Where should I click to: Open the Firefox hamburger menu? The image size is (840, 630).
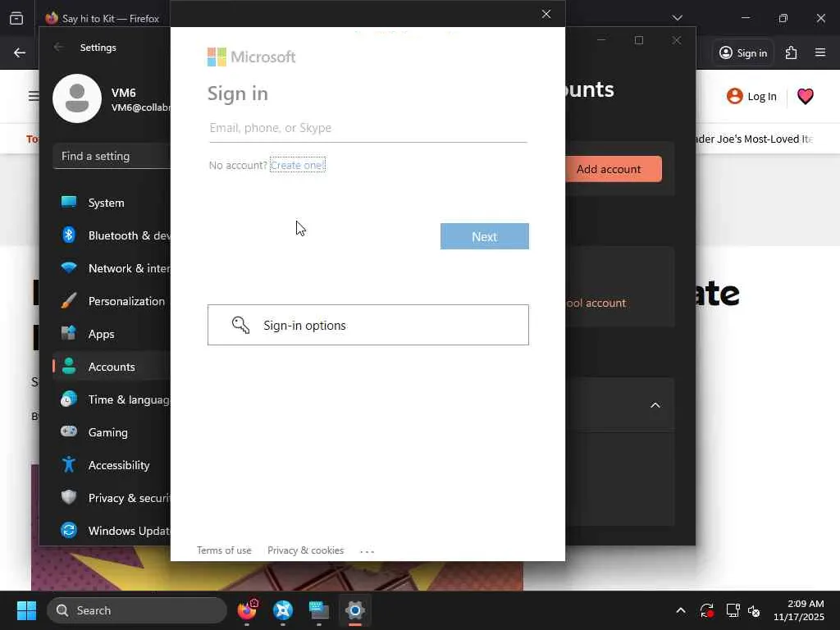coord(820,52)
